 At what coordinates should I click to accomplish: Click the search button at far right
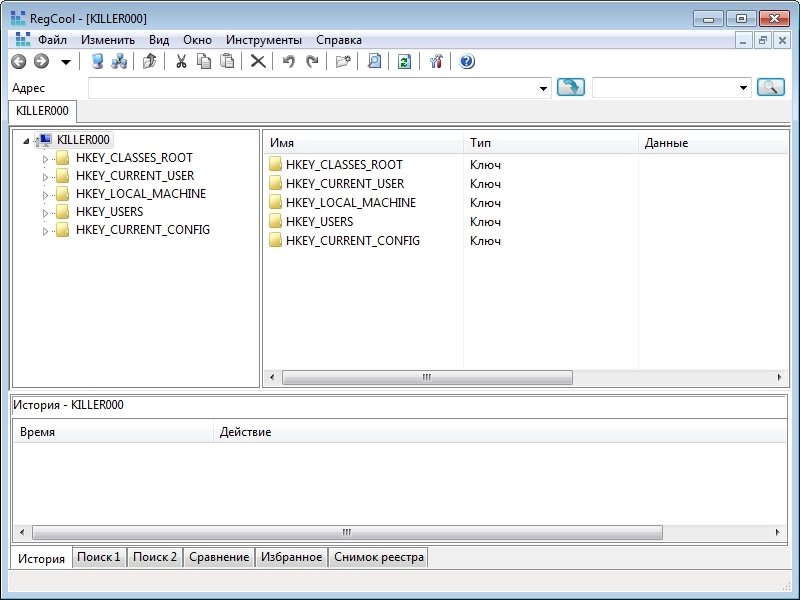click(770, 88)
